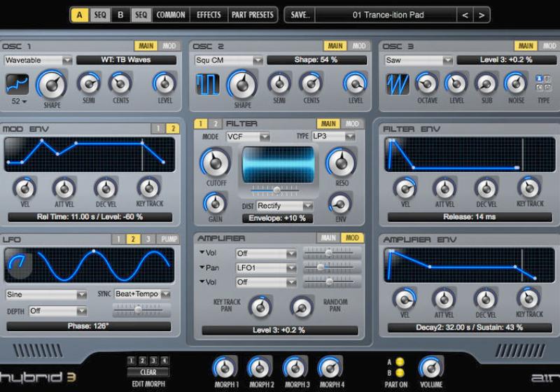Image resolution: width=560 pixels, height=392 pixels.
Task: Click the master VOLUME knob
Action: click(430, 367)
